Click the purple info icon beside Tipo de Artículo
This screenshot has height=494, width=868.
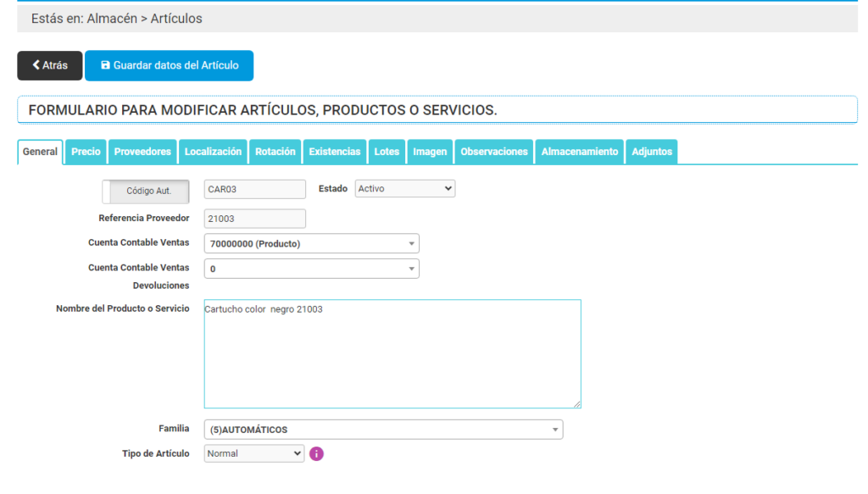pos(316,453)
